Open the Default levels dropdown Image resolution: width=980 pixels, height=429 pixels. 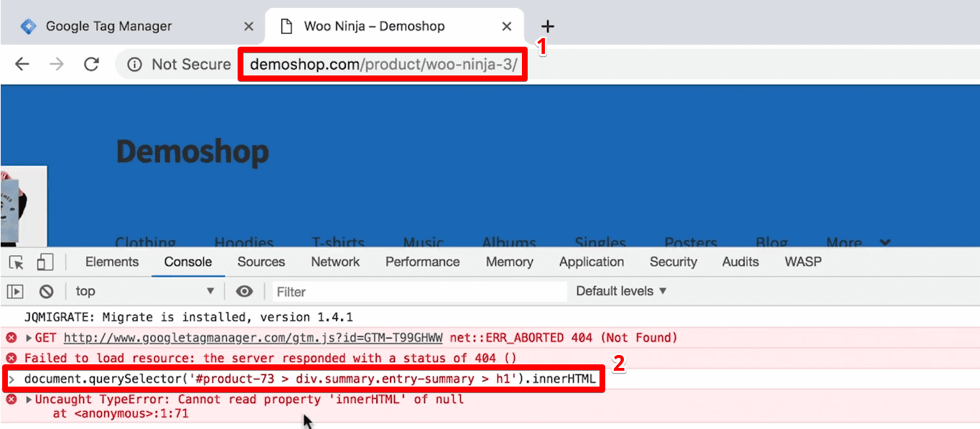point(620,291)
